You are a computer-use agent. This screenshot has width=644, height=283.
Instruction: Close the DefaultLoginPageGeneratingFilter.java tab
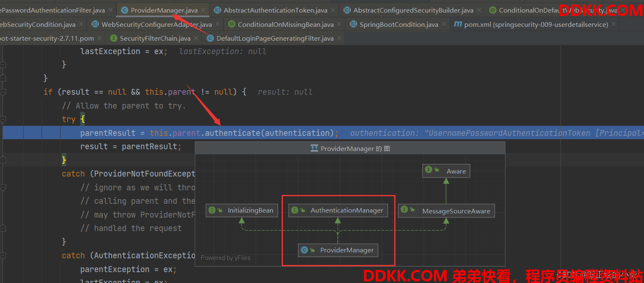(339, 39)
